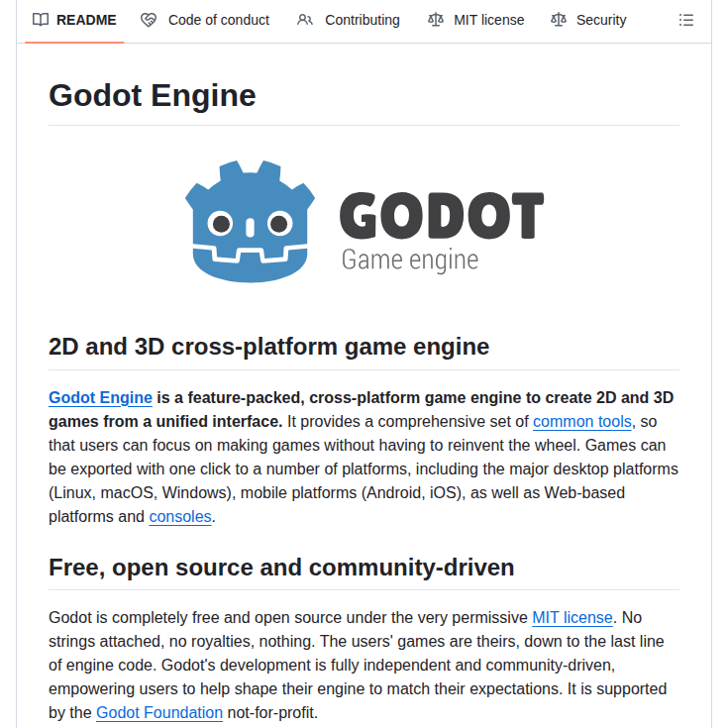The height and width of the screenshot is (728, 728).
Task: Open the Security tab
Action: (x=588, y=20)
